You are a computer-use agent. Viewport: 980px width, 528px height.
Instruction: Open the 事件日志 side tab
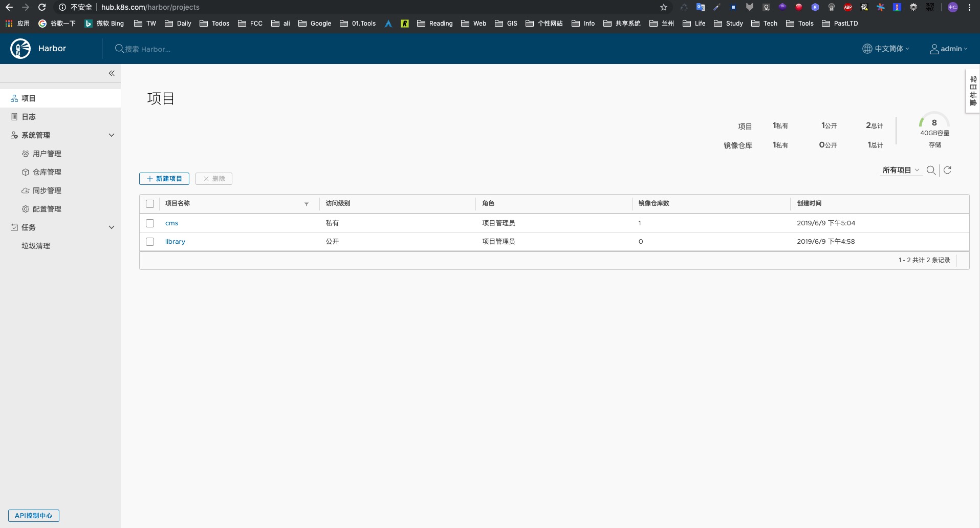pyautogui.click(x=973, y=91)
